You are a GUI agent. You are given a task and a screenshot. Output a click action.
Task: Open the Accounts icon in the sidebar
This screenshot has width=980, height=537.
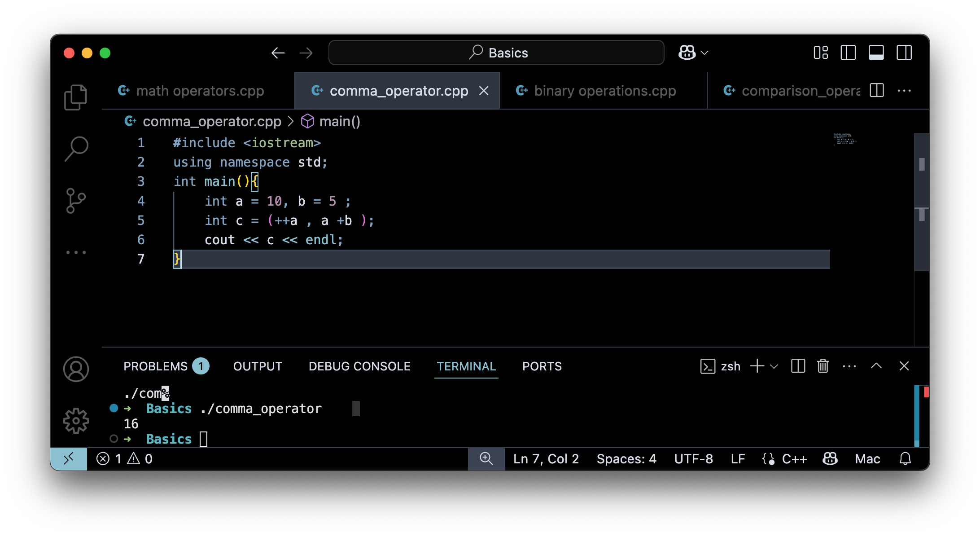pyautogui.click(x=75, y=369)
